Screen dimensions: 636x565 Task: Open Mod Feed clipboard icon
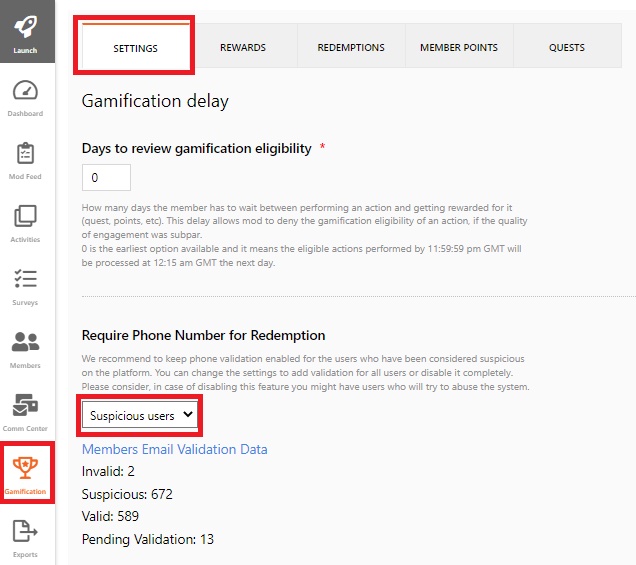coord(25,153)
